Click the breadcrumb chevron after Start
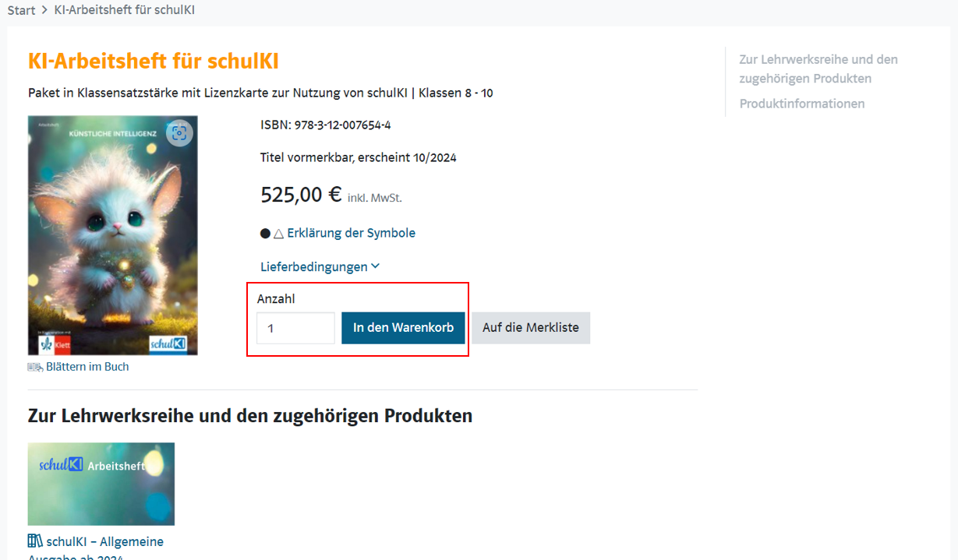The image size is (958, 560). click(x=45, y=11)
